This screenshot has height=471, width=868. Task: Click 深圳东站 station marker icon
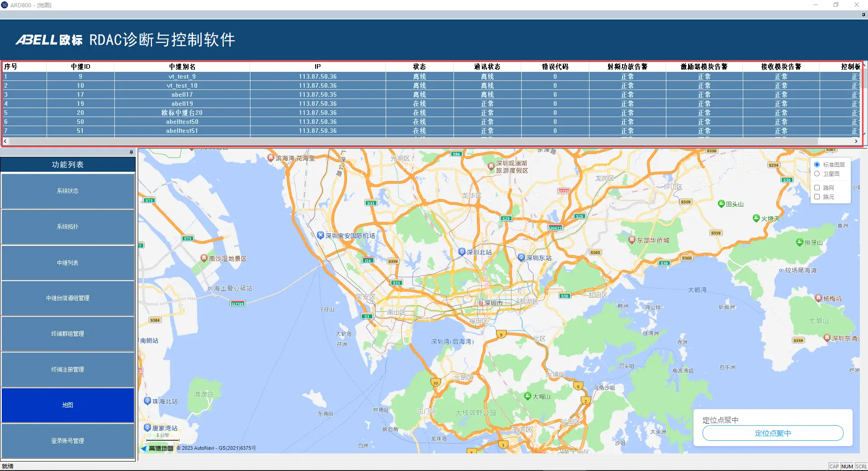tap(521, 257)
